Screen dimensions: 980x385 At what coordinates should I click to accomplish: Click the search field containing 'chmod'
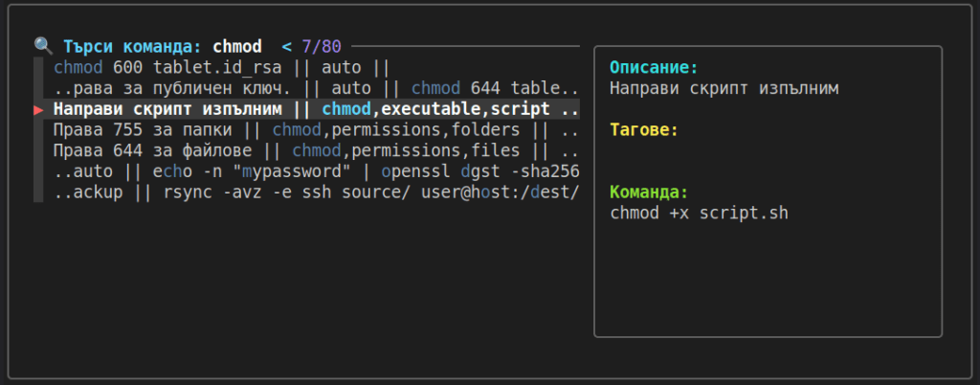coord(237,46)
